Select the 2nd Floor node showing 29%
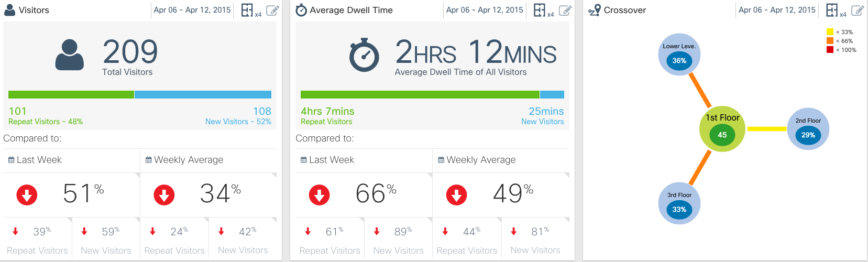Image resolution: width=868 pixels, height=262 pixels. (808, 129)
